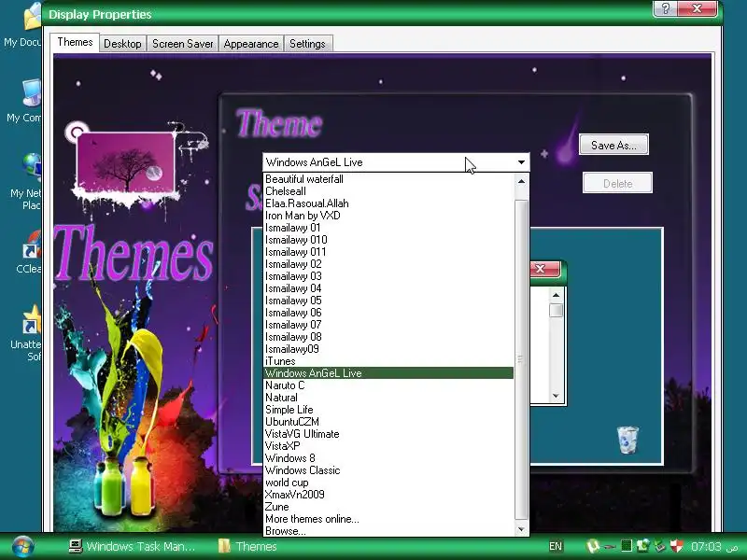Choose the Iron Man by VXD theme

click(388, 216)
